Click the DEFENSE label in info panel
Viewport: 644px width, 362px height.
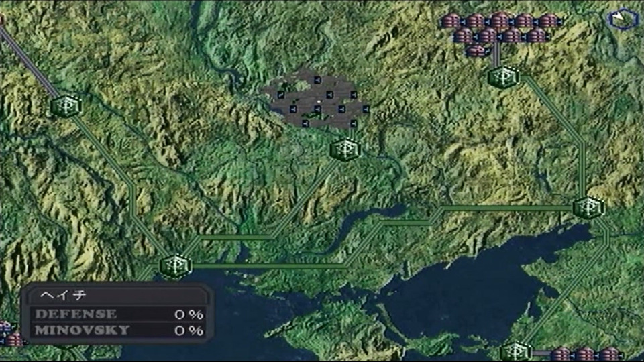point(76,314)
